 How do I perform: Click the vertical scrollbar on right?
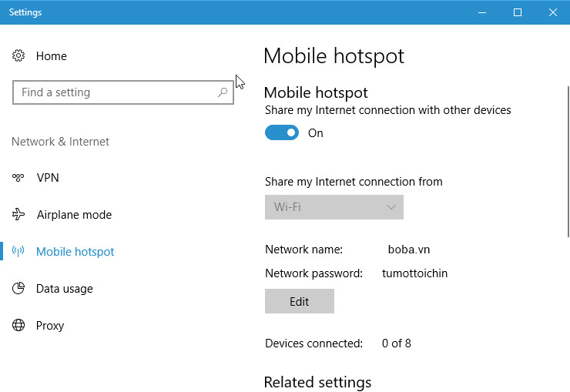tap(566, 154)
